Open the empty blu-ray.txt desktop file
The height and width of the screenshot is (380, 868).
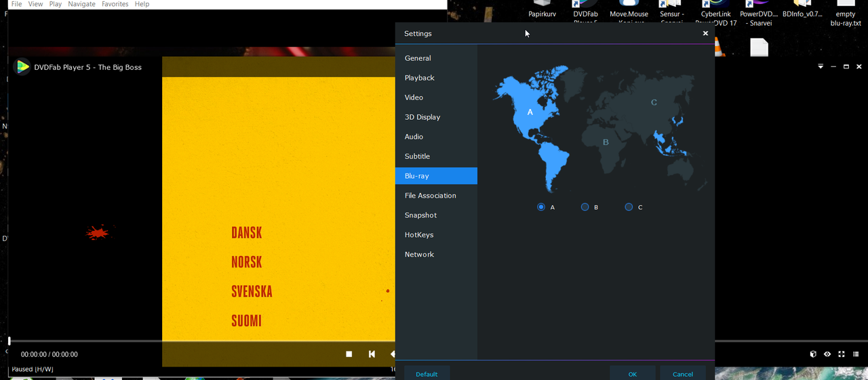click(846, 14)
